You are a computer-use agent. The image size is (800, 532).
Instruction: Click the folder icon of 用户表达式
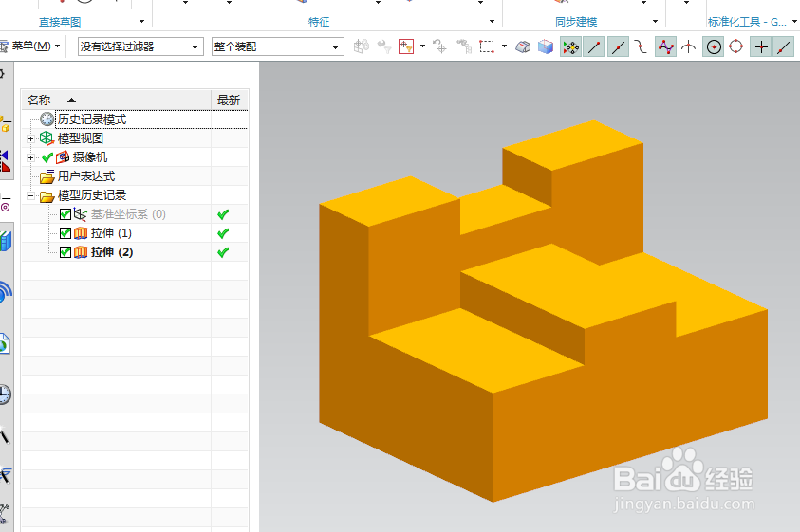coord(47,176)
